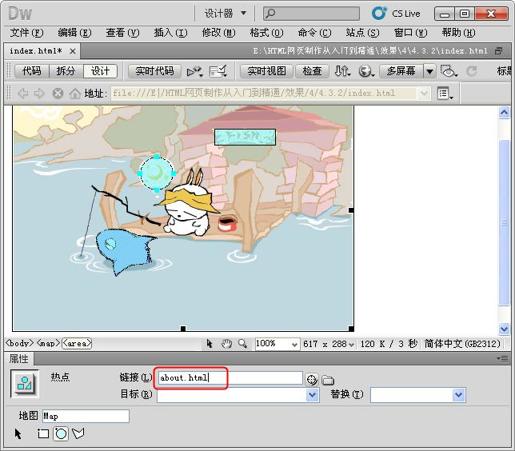Click the Point to File target icon
Image resolution: width=515 pixels, height=451 pixels.
click(312, 379)
